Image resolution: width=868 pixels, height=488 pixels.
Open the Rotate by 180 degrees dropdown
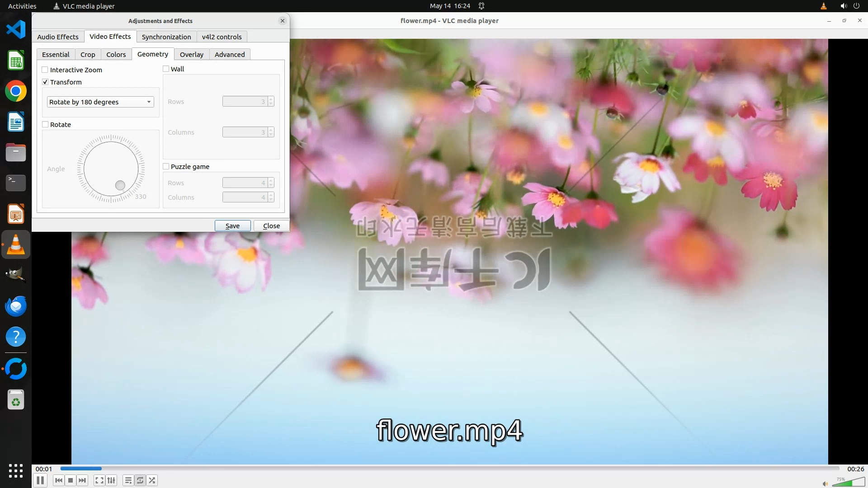pos(100,102)
